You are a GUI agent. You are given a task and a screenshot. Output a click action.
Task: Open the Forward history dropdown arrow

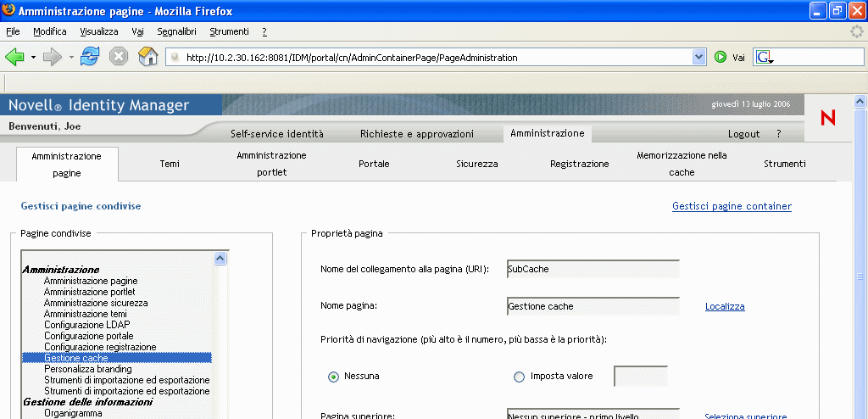point(71,57)
